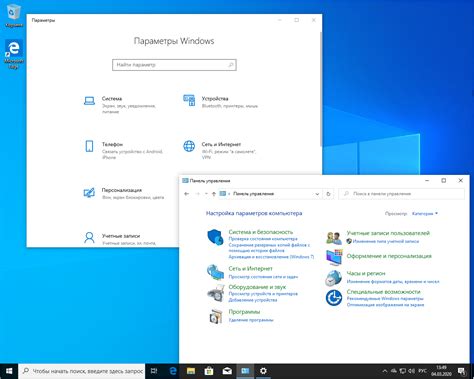Click the Параметры window vertical scrollbar

point(321,89)
